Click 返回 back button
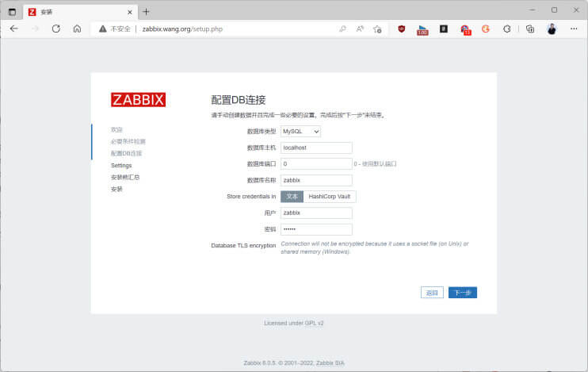The image size is (588, 372). point(432,293)
